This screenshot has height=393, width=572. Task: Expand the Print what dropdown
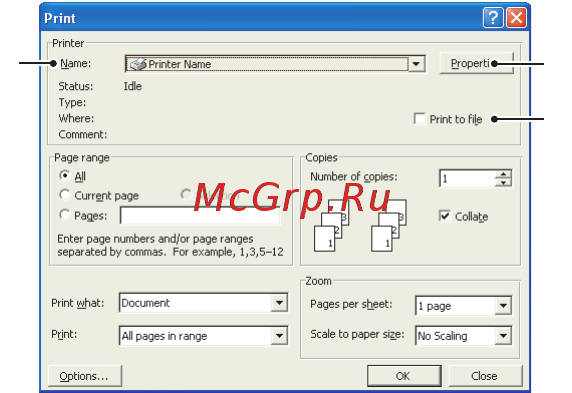[x=279, y=303]
